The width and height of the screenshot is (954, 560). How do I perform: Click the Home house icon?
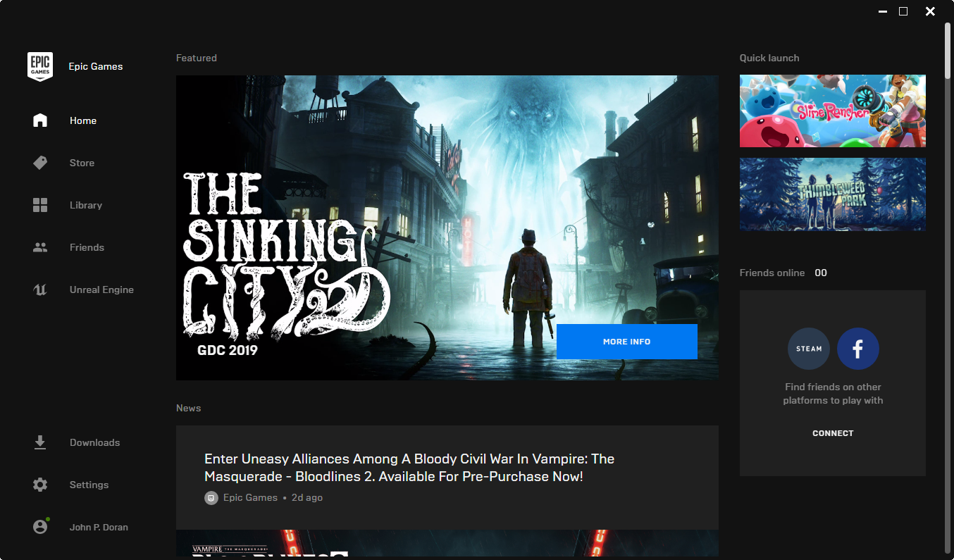[40, 120]
